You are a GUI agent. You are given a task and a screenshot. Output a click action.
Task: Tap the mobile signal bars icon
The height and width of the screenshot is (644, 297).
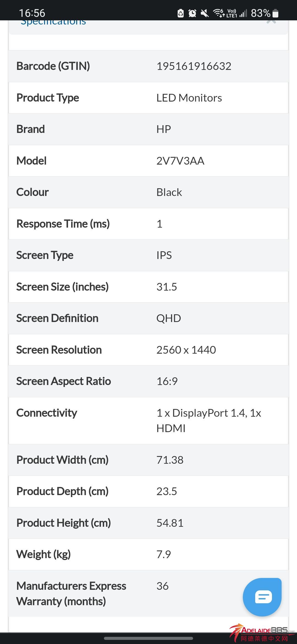pyautogui.click(x=243, y=13)
